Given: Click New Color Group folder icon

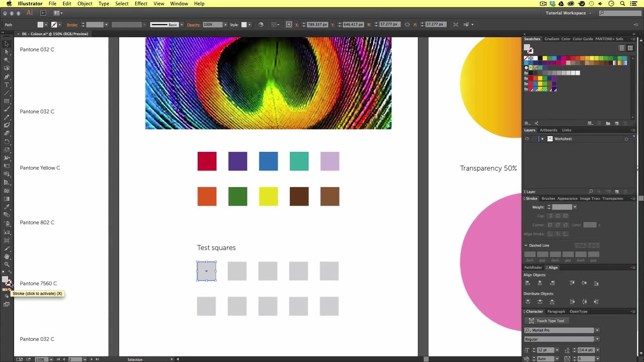Looking at the screenshot, I should pyautogui.click(x=608, y=123).
